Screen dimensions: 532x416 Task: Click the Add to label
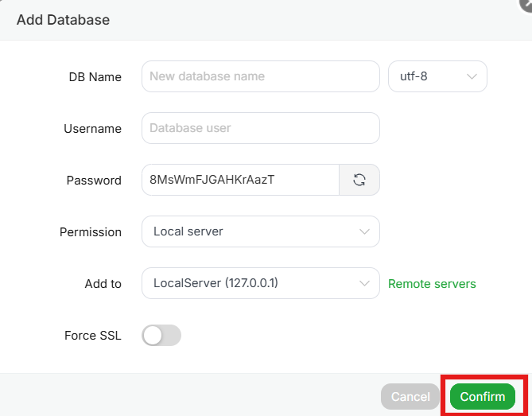click(103, 284)
